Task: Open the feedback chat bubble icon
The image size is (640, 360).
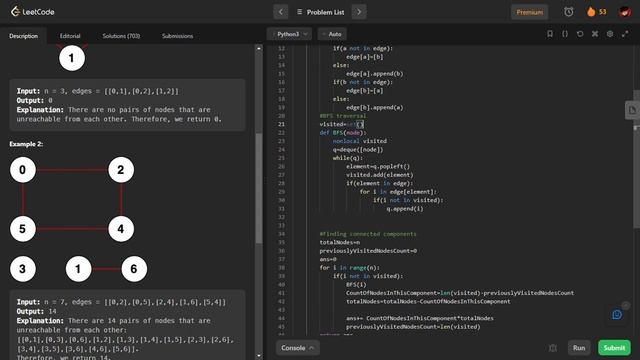Action: 617,314
